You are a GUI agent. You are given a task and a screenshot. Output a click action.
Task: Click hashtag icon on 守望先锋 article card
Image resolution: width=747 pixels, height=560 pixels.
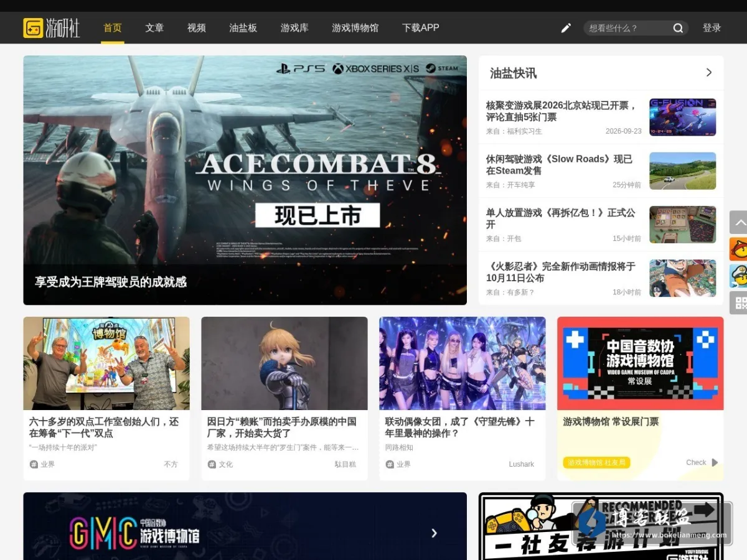tap(390, 464)
